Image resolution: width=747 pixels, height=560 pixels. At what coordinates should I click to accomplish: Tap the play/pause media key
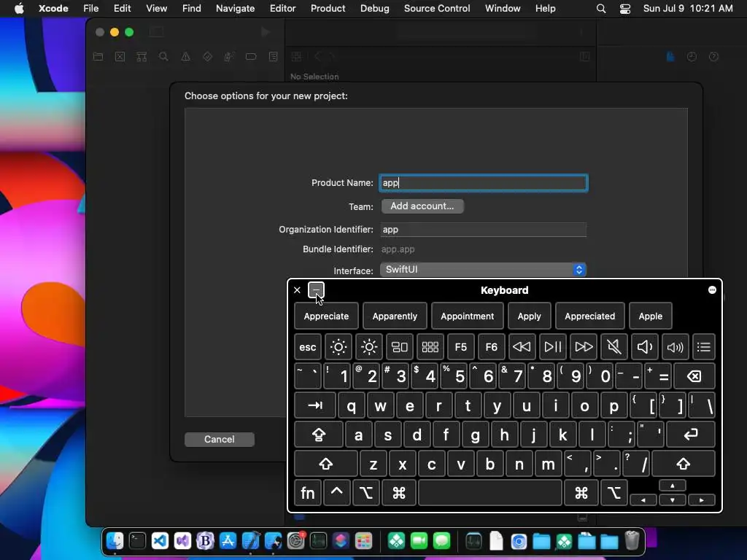553,346
